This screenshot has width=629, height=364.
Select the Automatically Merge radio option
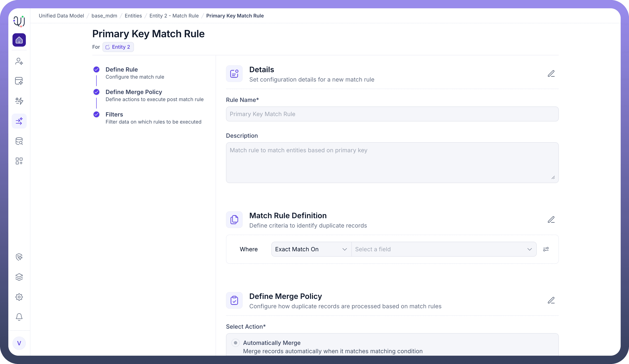[235, 343]
